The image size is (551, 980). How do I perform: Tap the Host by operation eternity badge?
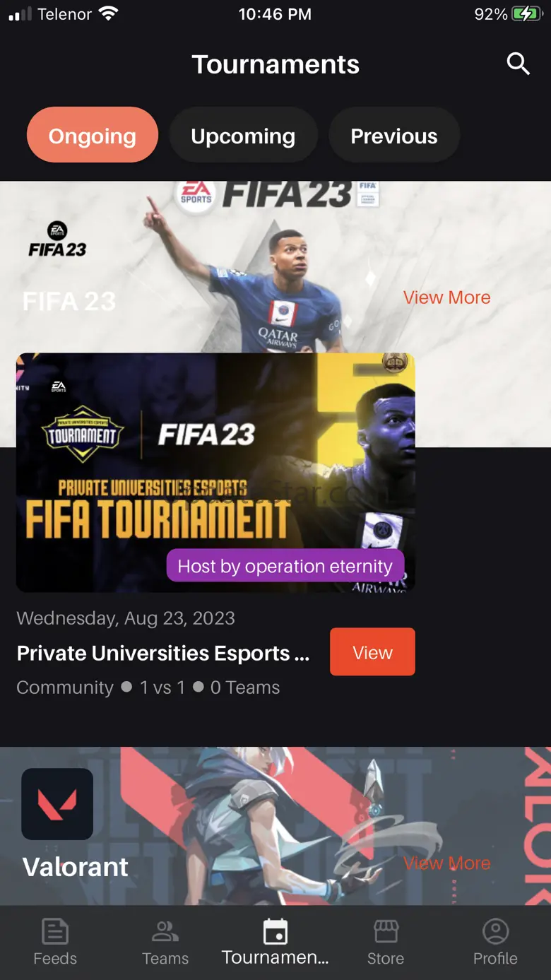point(285,566)
